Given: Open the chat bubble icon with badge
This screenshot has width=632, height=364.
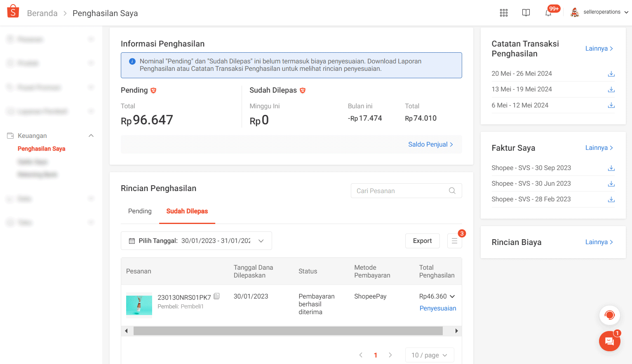Looking at the screenshot, I should click(x=609, y=341).
